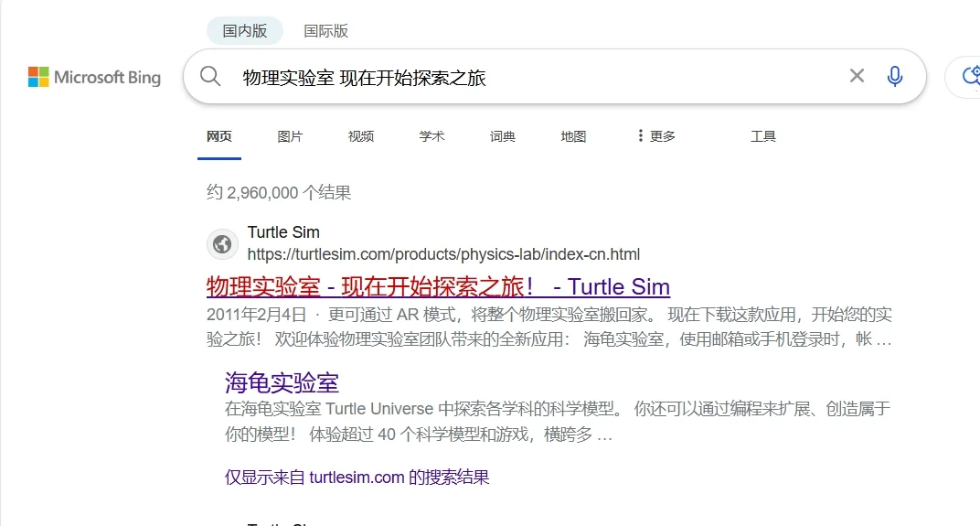
Task: Click the 约 2,960,000 个结果 count
Action: click(279, 193)
